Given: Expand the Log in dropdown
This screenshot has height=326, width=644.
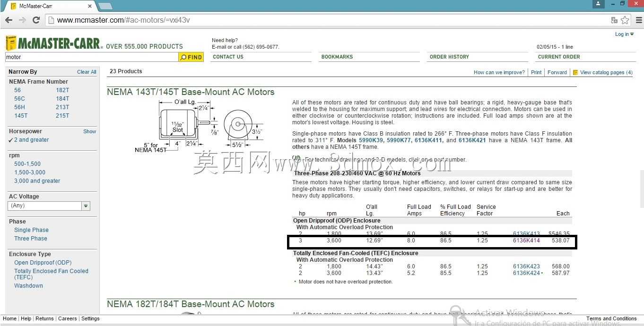Looking at the screenshot, I should (x=624, y=34).
